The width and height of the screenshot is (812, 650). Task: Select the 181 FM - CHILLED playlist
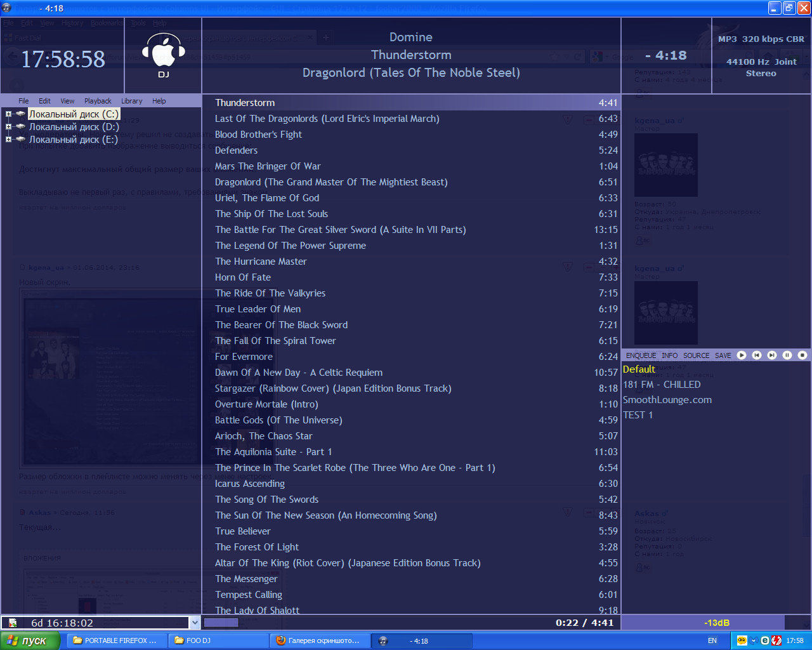pos(662,385)
